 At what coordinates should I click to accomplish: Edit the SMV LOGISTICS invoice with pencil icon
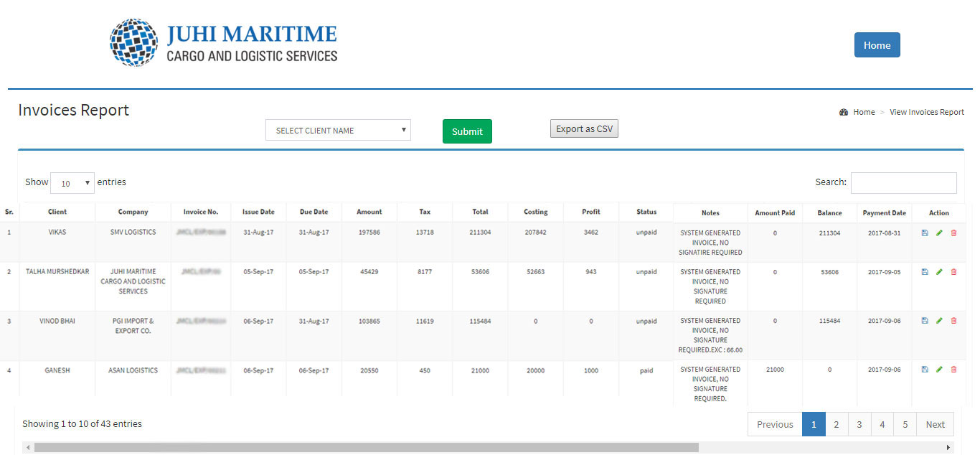[939, 233]
